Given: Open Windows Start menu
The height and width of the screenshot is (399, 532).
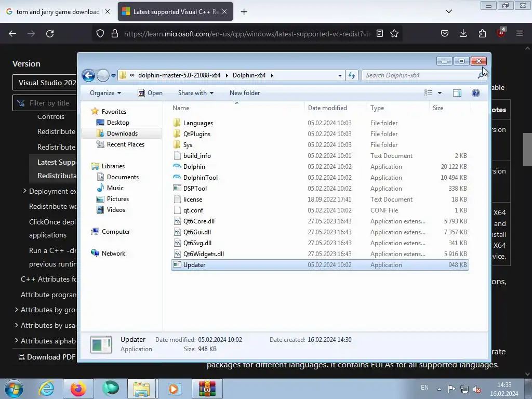Looking at the screenshot, I should coord(14,389).
